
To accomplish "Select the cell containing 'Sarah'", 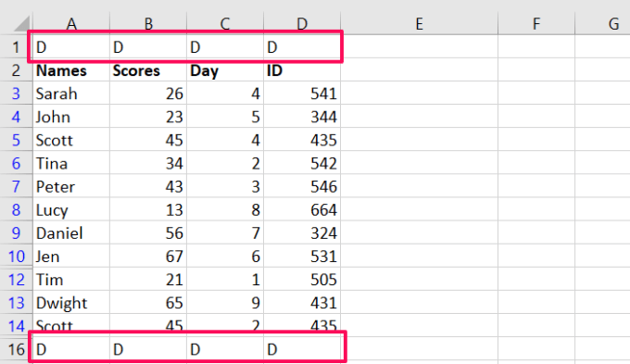I will pos(71,94).
